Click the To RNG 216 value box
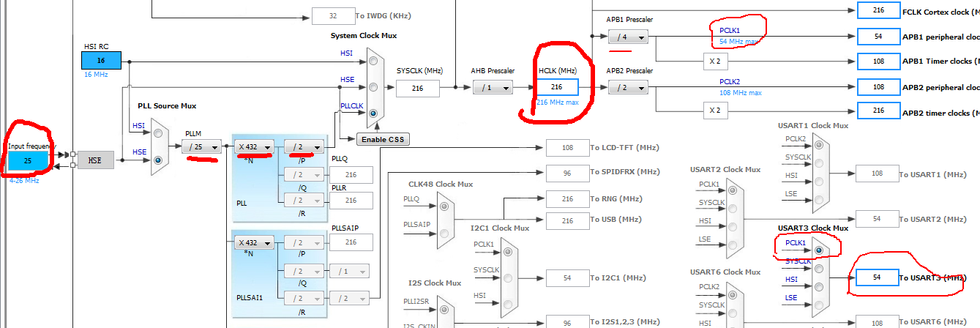This screenshot has width=980, height=328. coord(567,199)
